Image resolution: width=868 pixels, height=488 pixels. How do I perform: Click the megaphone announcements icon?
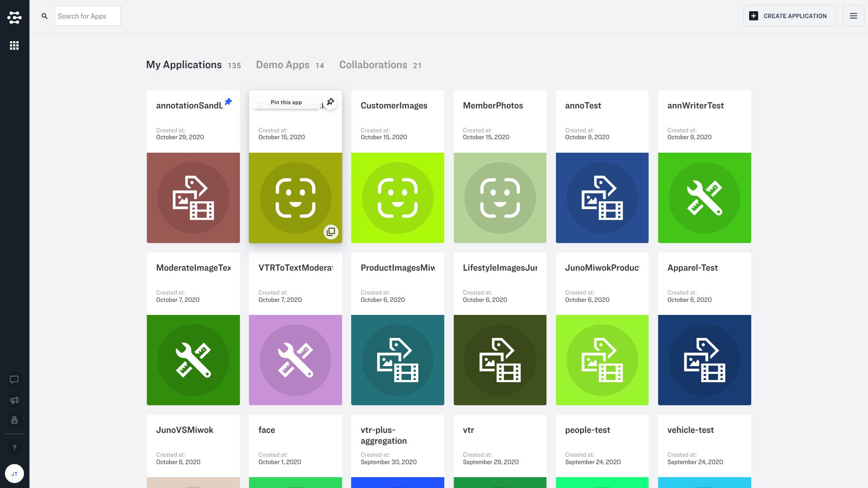point(14,400)
